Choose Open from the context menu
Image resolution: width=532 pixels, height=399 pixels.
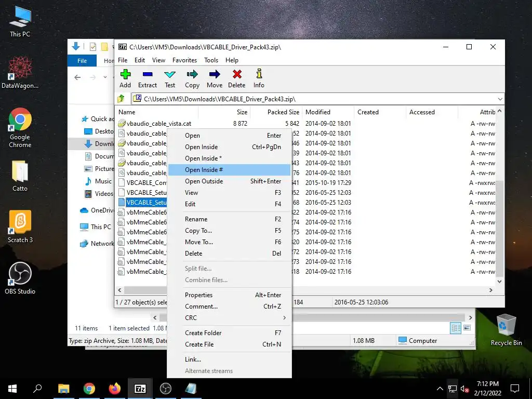tap(229, 136)
